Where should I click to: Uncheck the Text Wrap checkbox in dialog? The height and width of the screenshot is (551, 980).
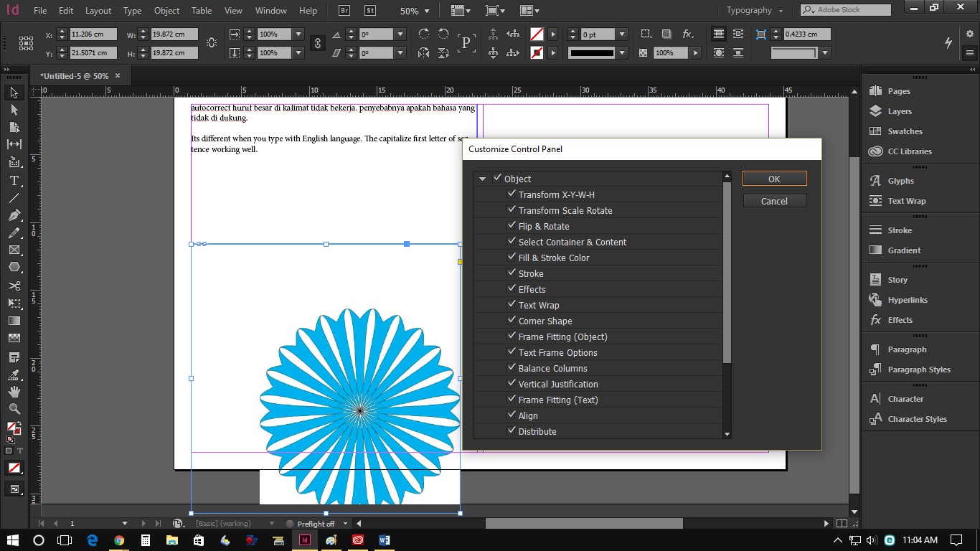coord(512,304)
